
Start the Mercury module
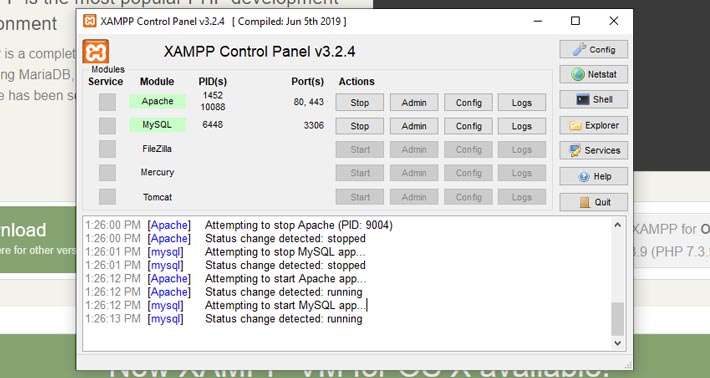coord(360,173)
